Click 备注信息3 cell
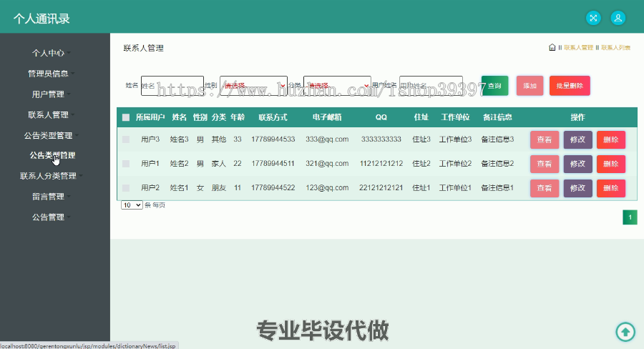This screenshot has width=644, height=349. pos(497,139)
